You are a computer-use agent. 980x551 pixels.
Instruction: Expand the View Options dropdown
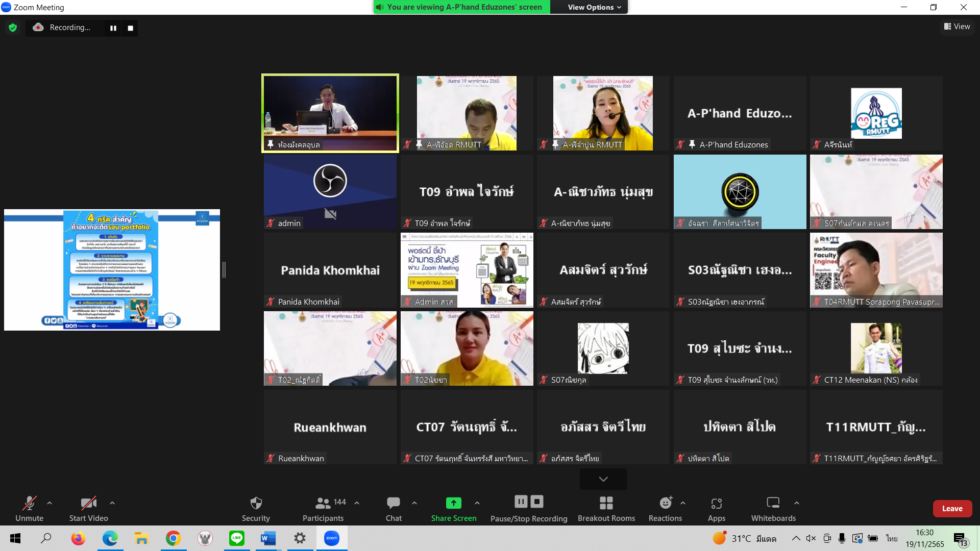[x=594, y=7]
